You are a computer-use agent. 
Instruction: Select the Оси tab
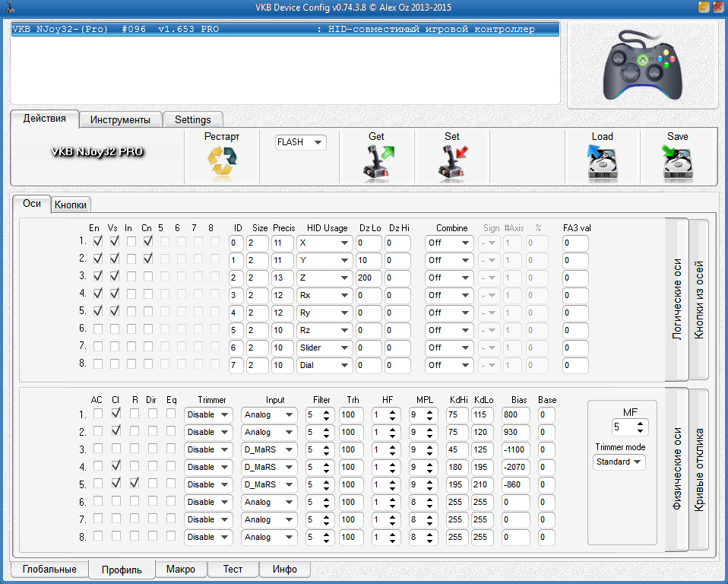tap(32, 204)
